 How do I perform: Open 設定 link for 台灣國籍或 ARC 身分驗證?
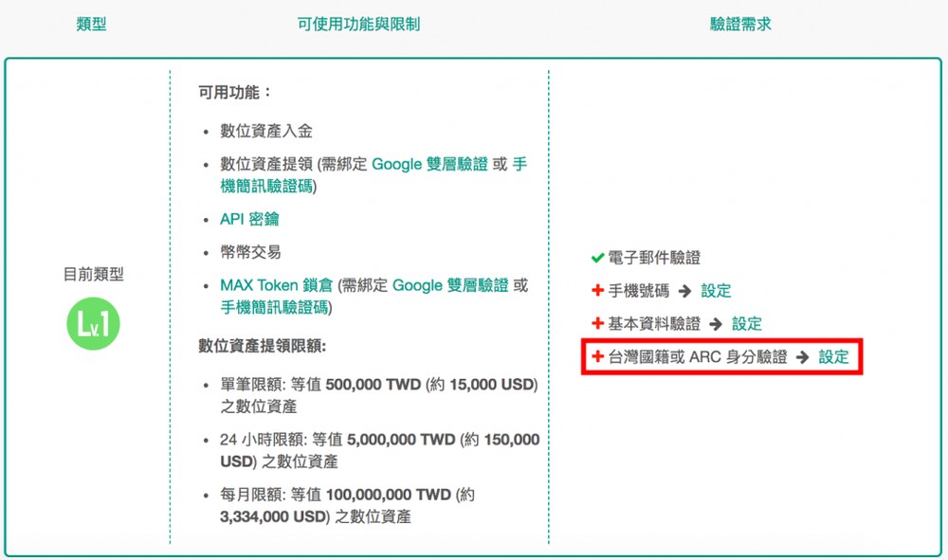coord(833,356)
